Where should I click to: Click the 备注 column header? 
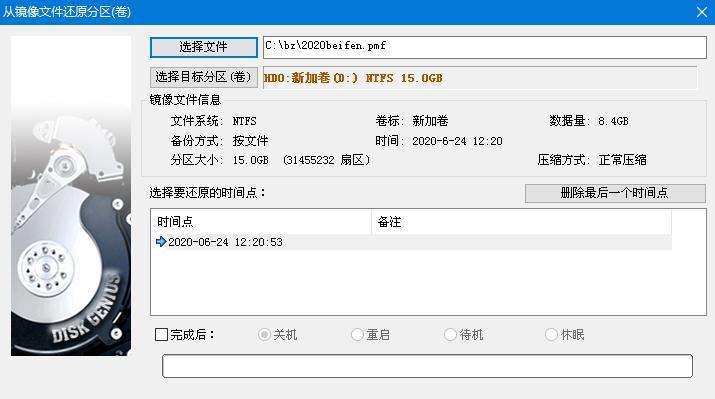click(521, 222)
